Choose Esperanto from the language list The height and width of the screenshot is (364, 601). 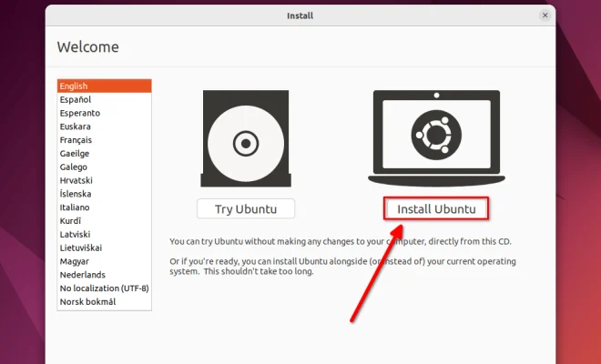pos(104,113)
